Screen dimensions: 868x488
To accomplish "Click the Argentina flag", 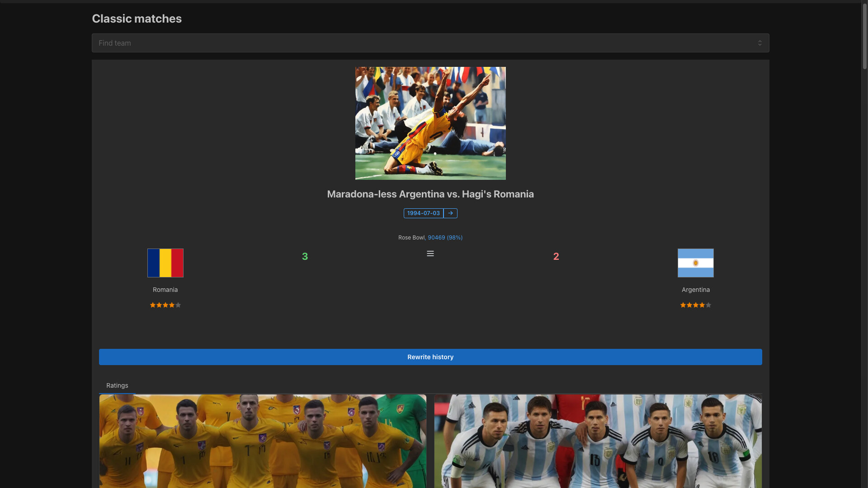I will (x=695, y=263).
